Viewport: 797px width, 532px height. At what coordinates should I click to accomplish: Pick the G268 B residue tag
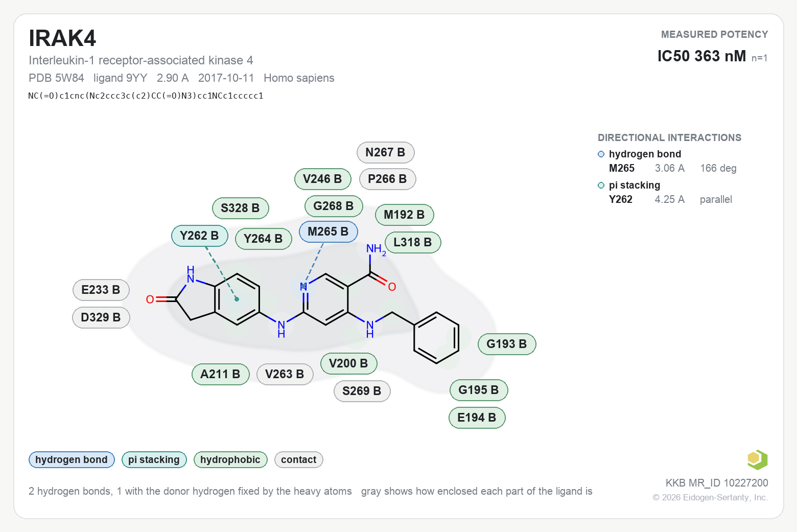coord(334,206)
